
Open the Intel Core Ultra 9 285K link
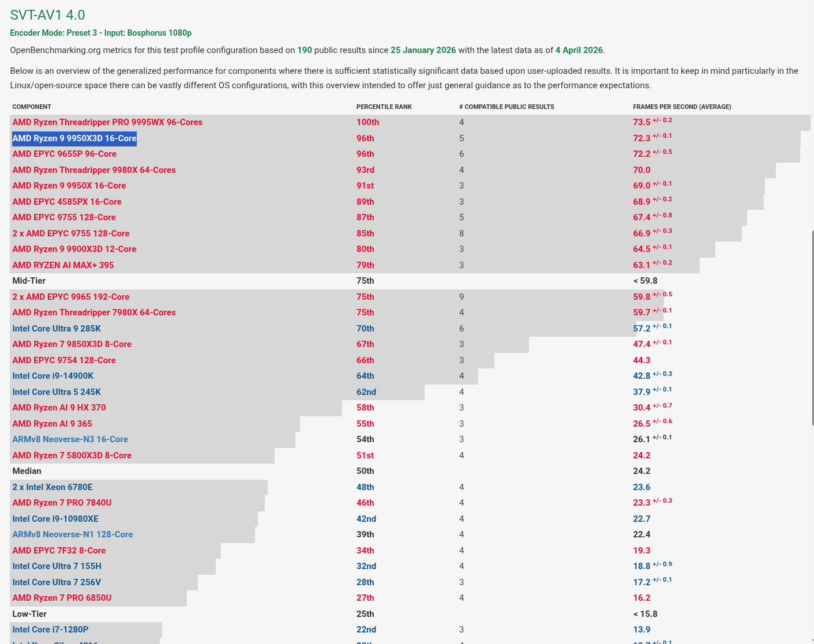click(57, 329)
